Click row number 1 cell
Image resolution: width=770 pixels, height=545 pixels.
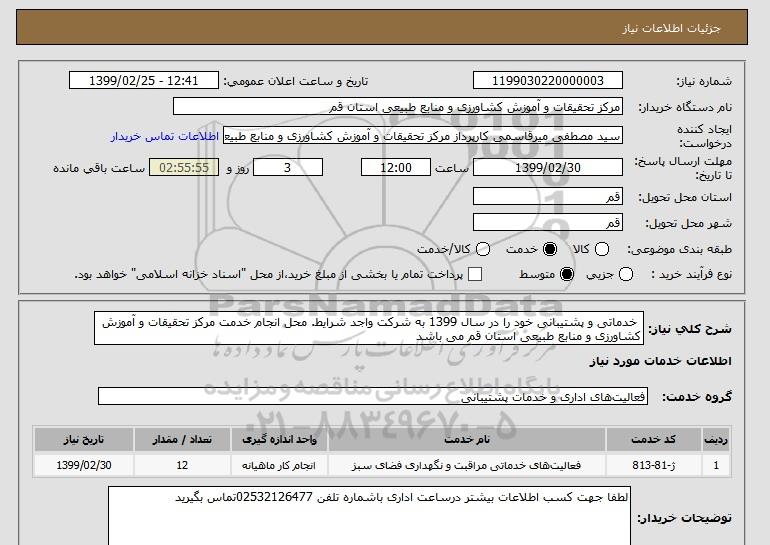pyautogui.click(x=716, y=465)
